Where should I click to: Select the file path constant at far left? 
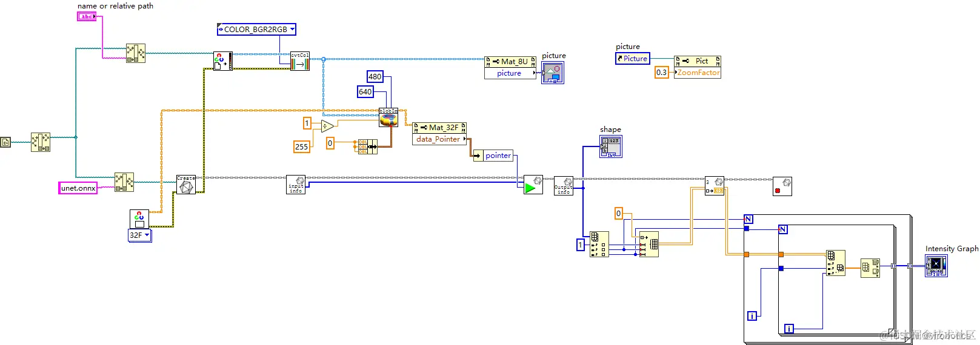5,142
